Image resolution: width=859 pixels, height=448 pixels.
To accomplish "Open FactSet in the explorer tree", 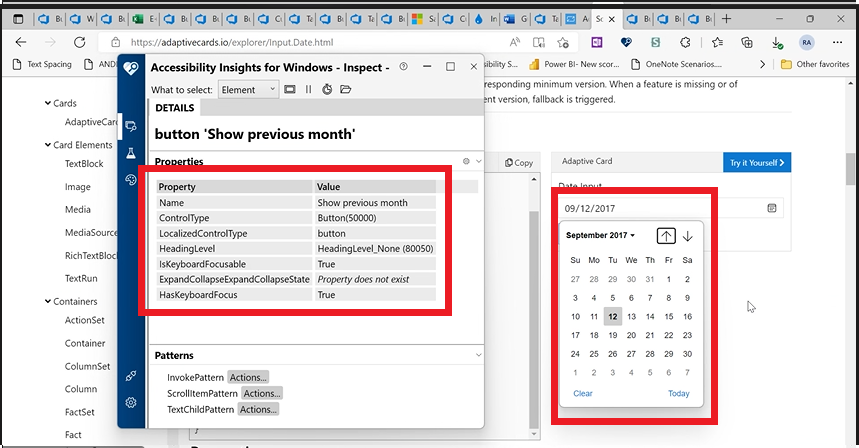I will [79, 412].
